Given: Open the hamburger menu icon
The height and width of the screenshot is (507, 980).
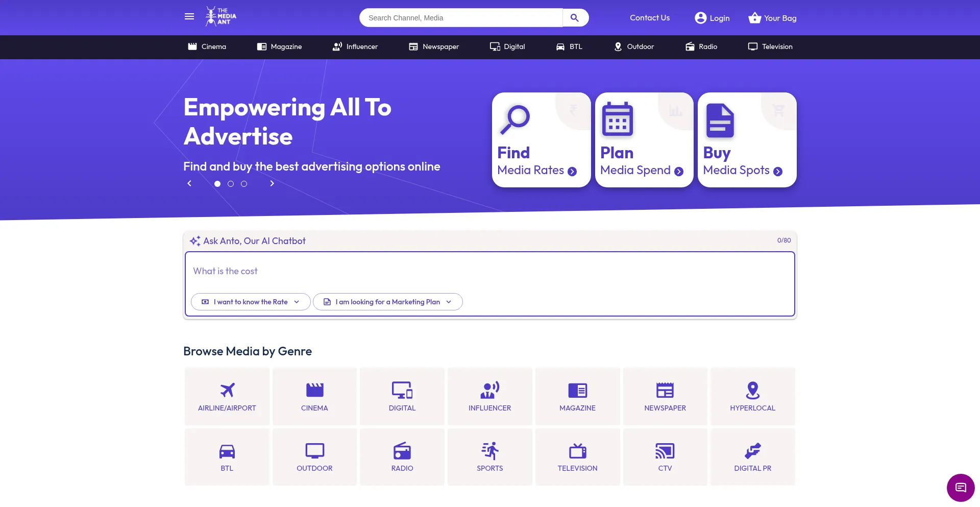Looking at the screenshot, I should point(189,17).
